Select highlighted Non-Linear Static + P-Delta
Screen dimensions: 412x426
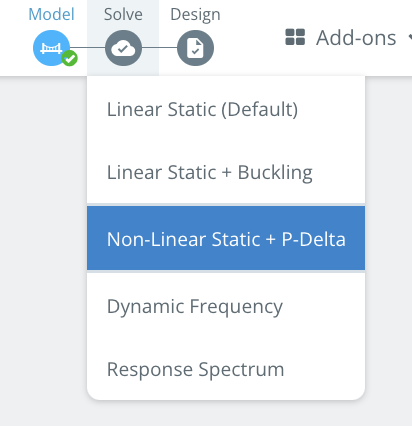226,238
